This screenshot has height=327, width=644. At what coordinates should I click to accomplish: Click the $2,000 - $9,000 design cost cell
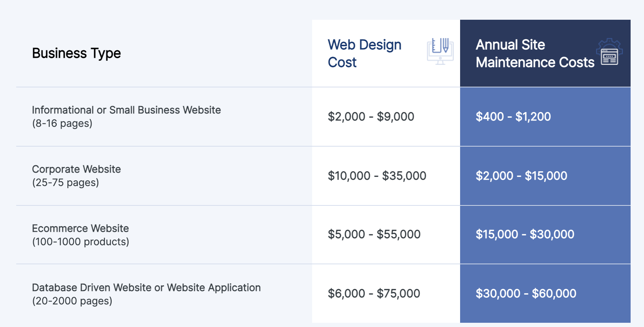coord(371,117)
